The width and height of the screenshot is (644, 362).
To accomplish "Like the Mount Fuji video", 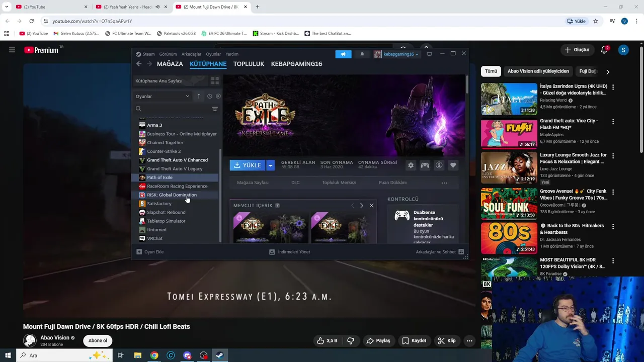I will [x=327, y=341].
